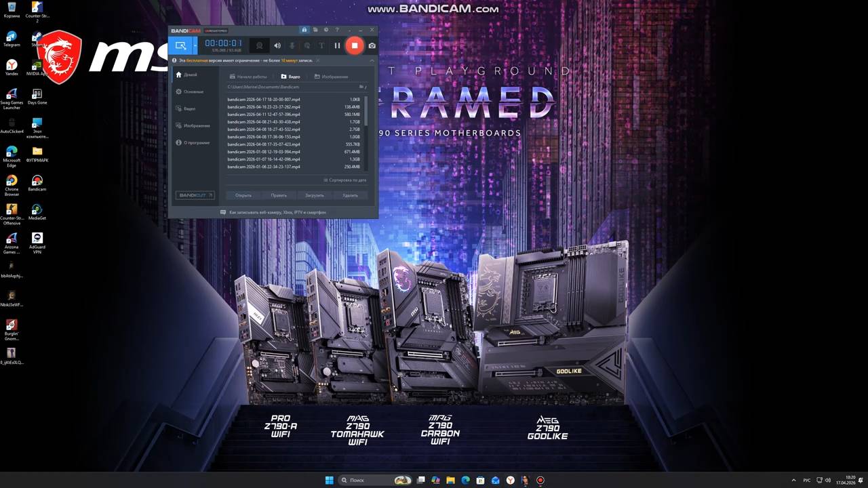Open output folder icon in titlebar
Viewport: 868px width, 488px height.
[315, 30]
